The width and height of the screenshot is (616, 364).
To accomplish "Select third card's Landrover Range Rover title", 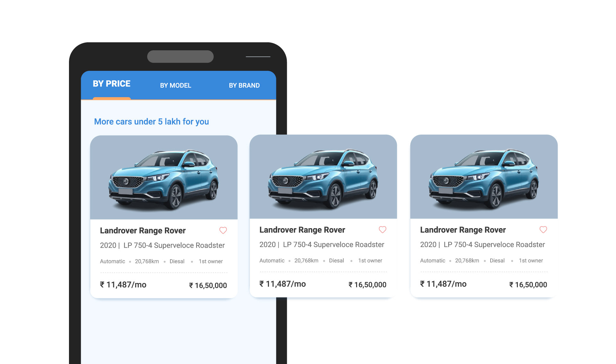I will tap(463, 230).
